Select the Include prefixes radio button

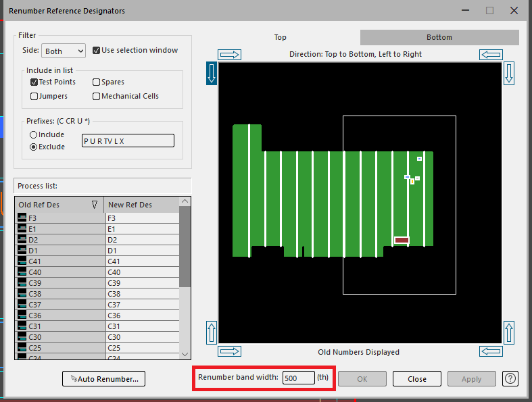[x=33, y=135]
